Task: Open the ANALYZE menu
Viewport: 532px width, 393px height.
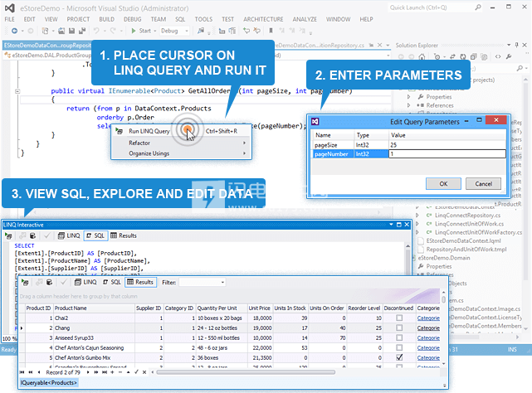Action: [305, 19]
